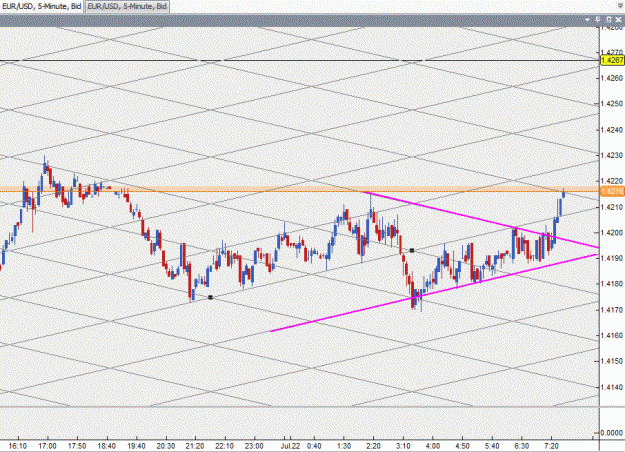625x452 pixels.
Task: Select the orange horizontal price line
Action: [299, 191]
